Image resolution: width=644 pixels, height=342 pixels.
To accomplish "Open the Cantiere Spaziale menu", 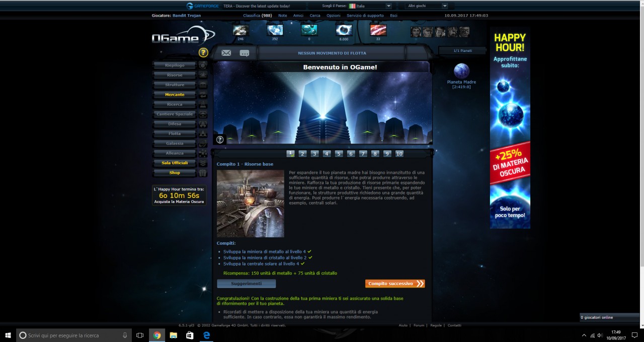I will [x=175, y=114].
